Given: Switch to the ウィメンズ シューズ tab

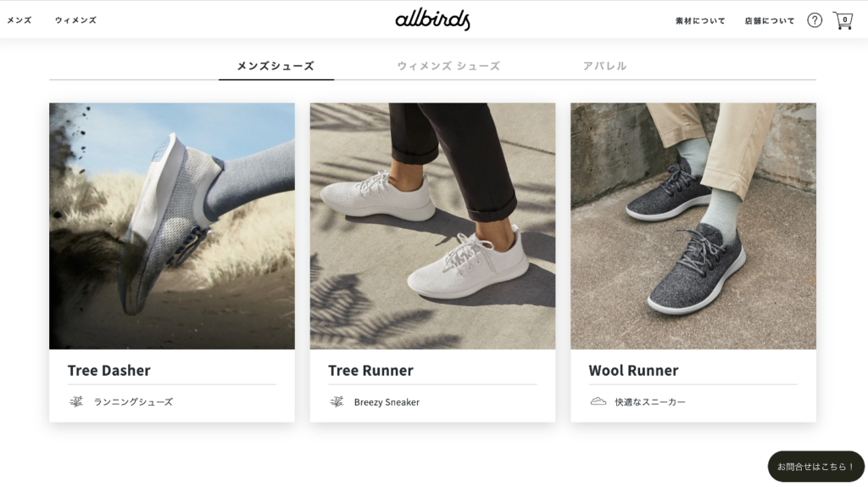Looking at the screenshot, I should [x=448, y=66].
